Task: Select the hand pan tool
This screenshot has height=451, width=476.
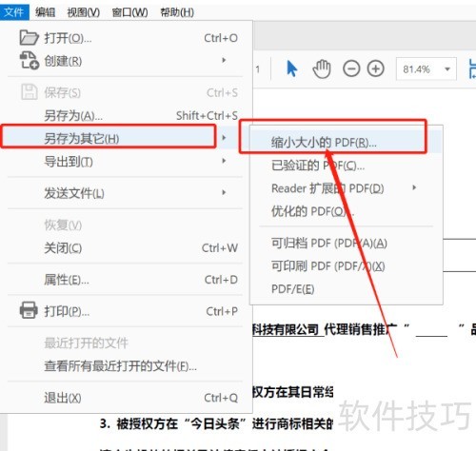Action: coord(322,69)
